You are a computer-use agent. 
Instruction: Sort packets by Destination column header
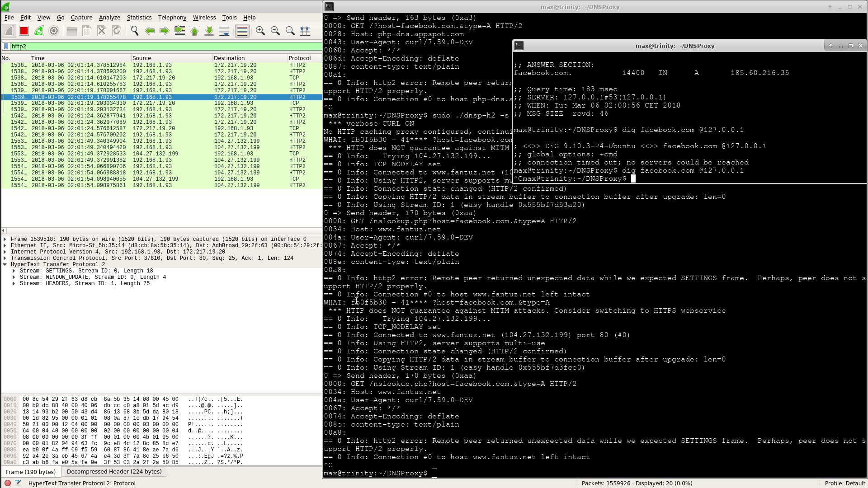[x=229, y=58]
